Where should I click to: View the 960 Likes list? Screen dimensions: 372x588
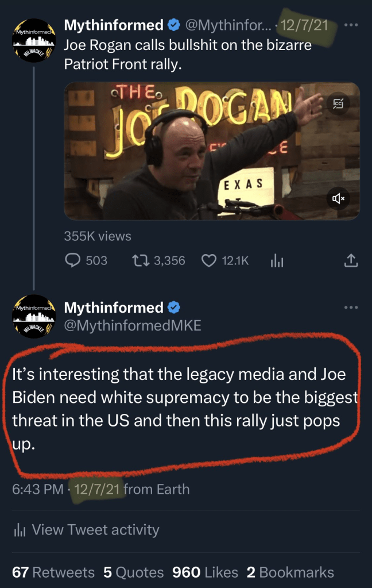(205, 572)
